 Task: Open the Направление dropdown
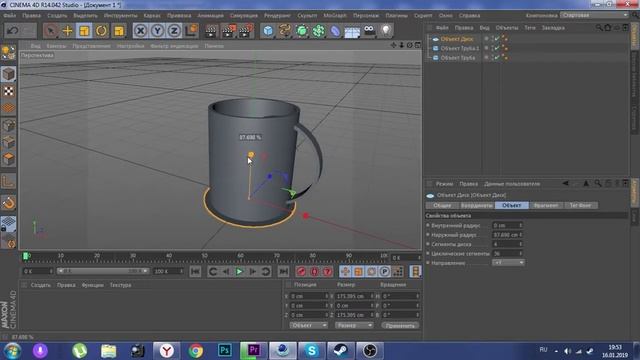tap(508, 263)
